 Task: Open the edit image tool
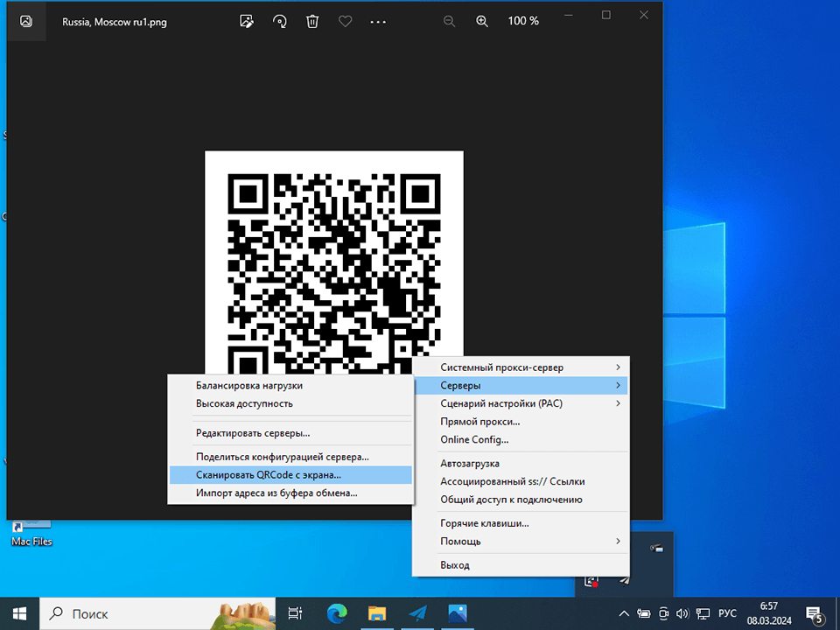pos(247,21)
